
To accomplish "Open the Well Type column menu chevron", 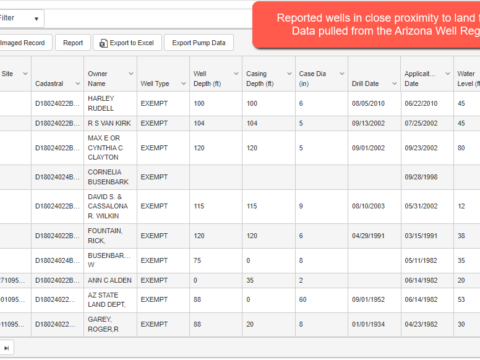I will (x=183, y=84).
